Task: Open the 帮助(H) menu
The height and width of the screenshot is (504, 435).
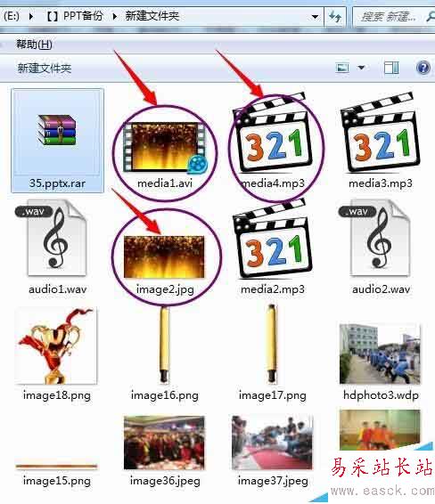Action: [x=34, y=44]
